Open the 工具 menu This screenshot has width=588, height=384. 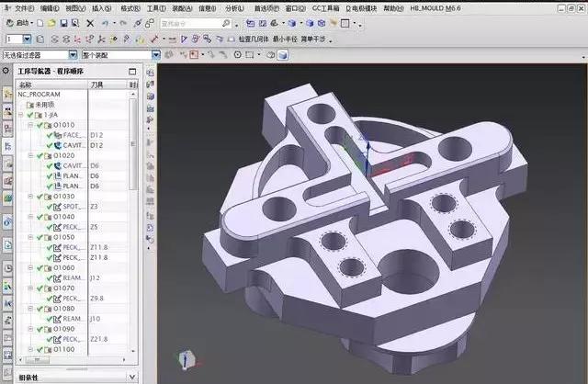click(156, 8)
